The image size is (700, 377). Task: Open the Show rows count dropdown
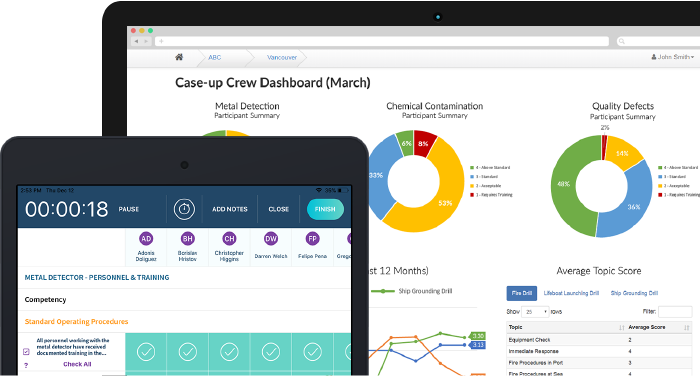535,312
